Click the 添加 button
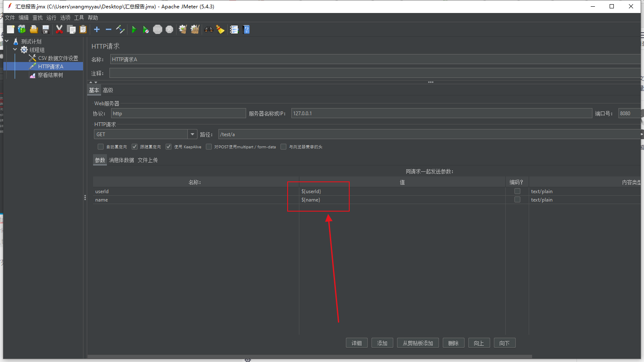This screenshot has width=644, height=362. pyautogui.click(x=382, y=343)
